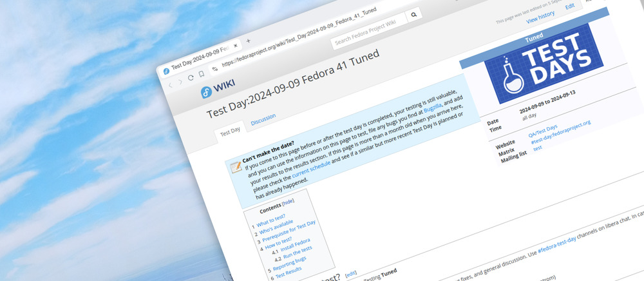
Task: Click the browser forward arrow
Action: pyautogui.click(x=180, y=82)
